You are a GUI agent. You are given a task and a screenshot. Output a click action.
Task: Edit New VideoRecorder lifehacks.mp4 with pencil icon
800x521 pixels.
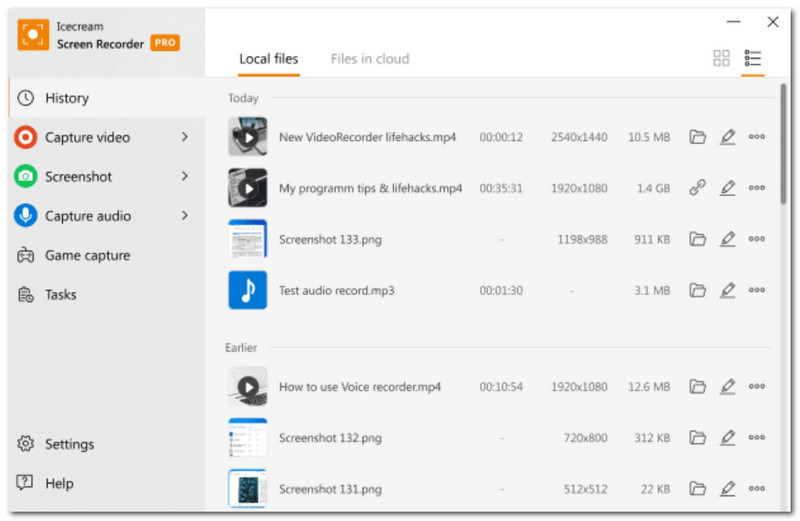click(x=728, y=137)
